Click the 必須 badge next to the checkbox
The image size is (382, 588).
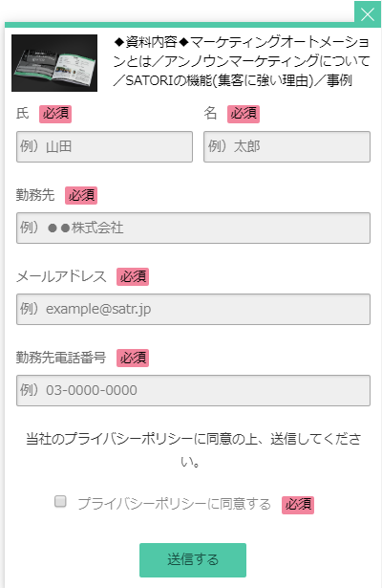click(x=298, y=505)
